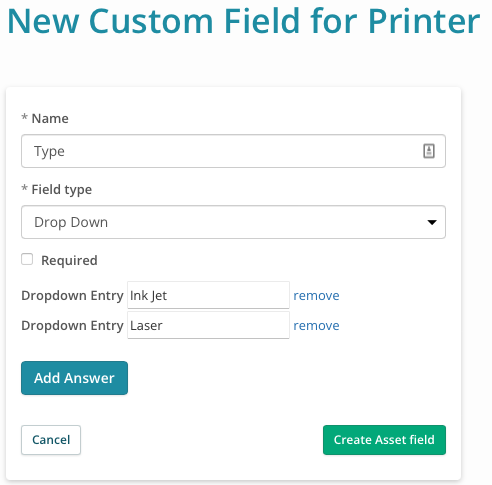Edit the Laser dropdown entry field

pyautogui.click(x=208, y=325)
